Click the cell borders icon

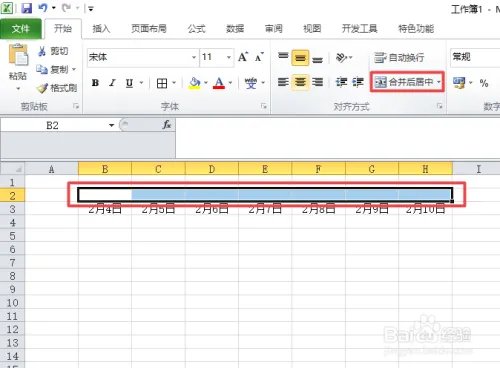tap(162, 83)
